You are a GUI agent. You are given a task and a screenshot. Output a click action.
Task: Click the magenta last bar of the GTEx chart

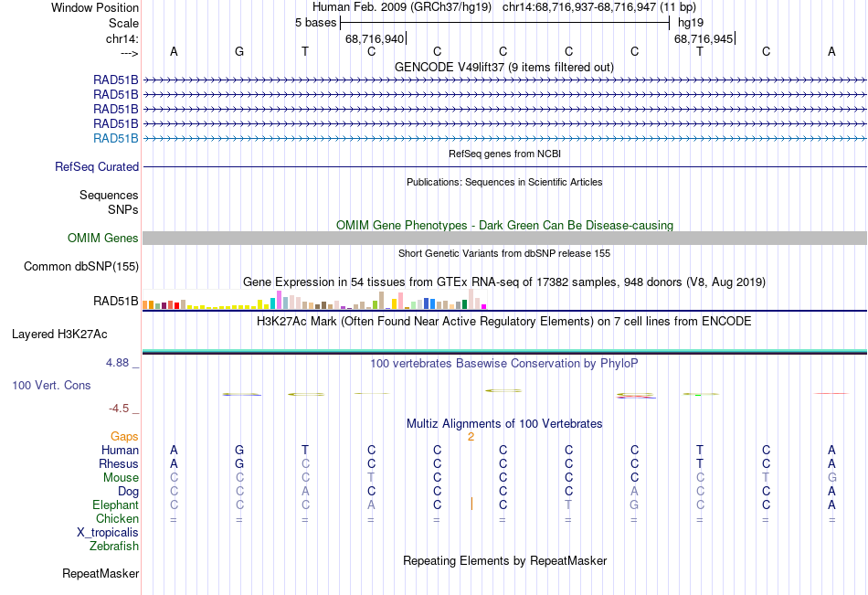point(484,306)
